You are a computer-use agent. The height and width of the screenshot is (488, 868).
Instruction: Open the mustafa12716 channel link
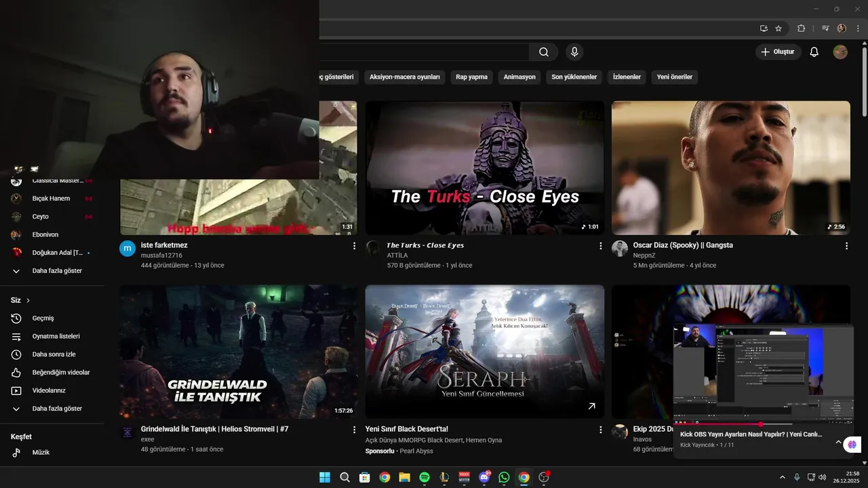pos(161,256)
